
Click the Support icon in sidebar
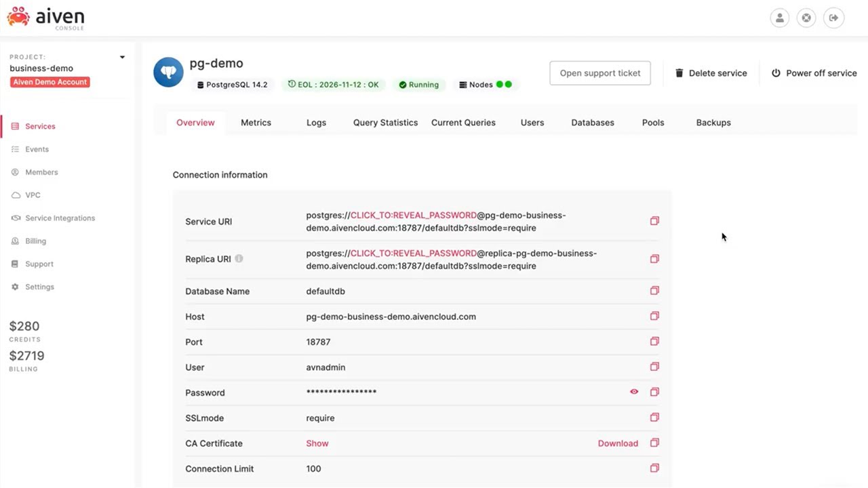coord(15,264)
